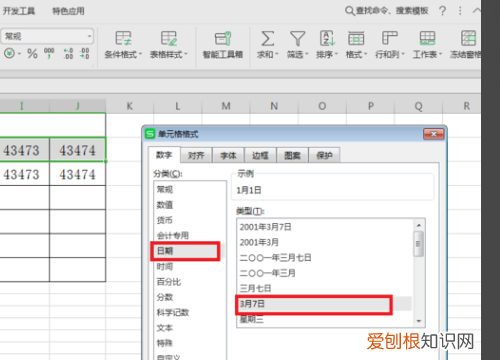Expand the 行和列 dropdown arrow

pos(403,54)
